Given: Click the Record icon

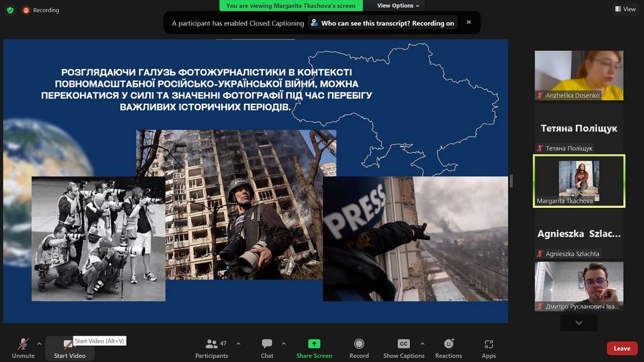Looking at the screenshot, I should coord(358,344).
